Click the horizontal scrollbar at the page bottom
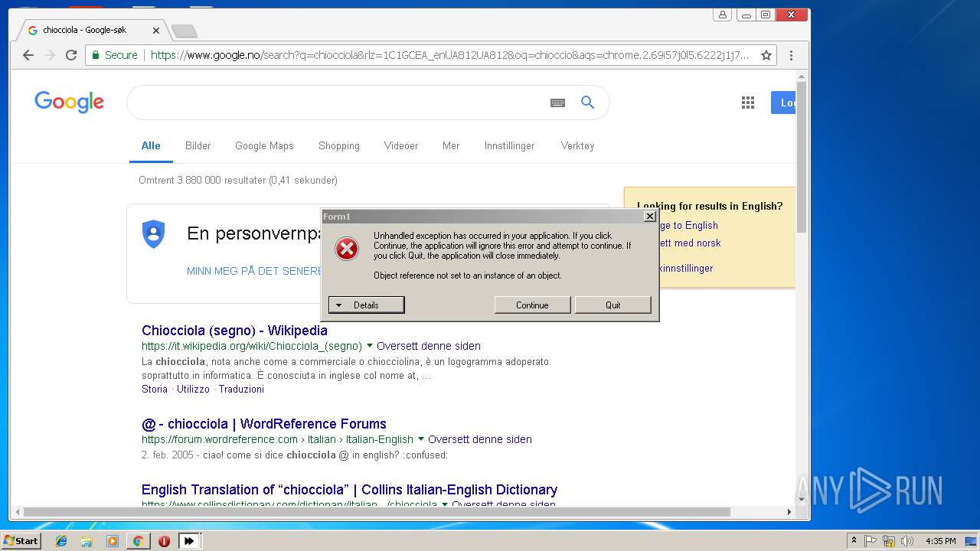 point(377,512)
